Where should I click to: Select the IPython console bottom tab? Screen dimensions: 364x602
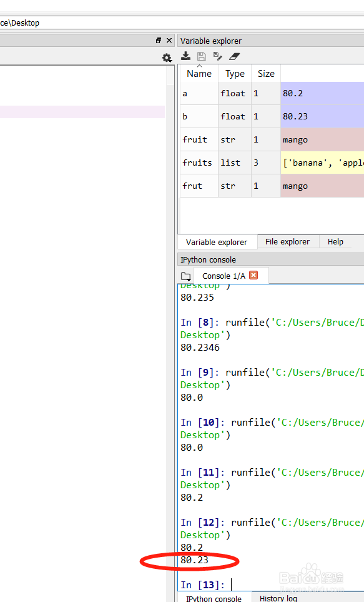click(214, 598)
